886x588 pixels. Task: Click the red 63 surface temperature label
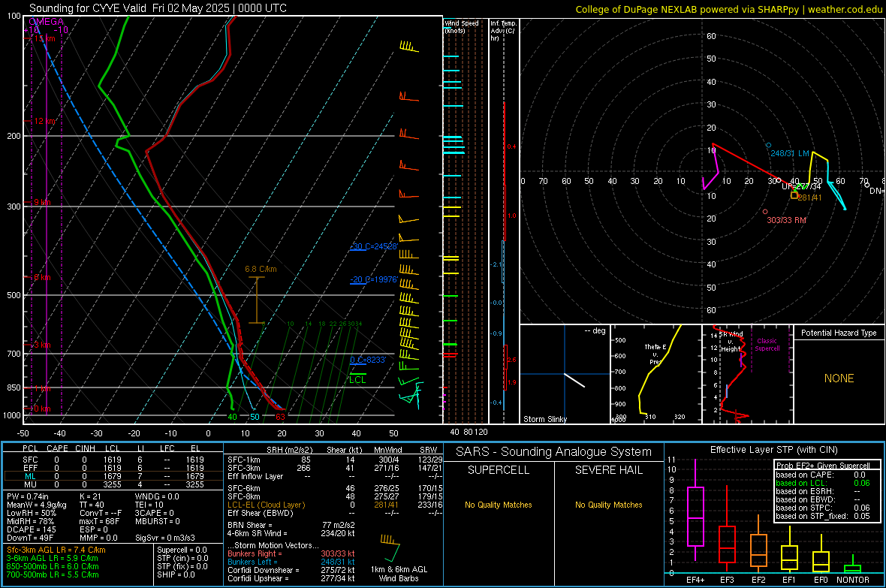click(280, 418)
